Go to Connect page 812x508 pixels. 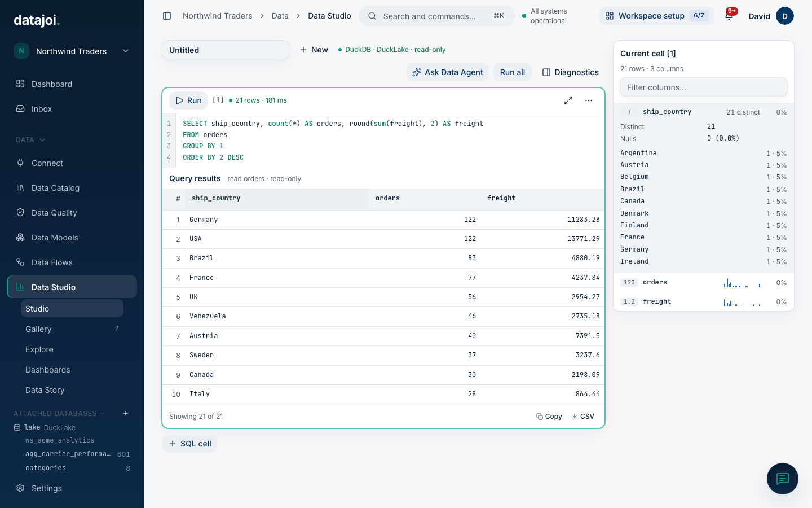point(72,163)
